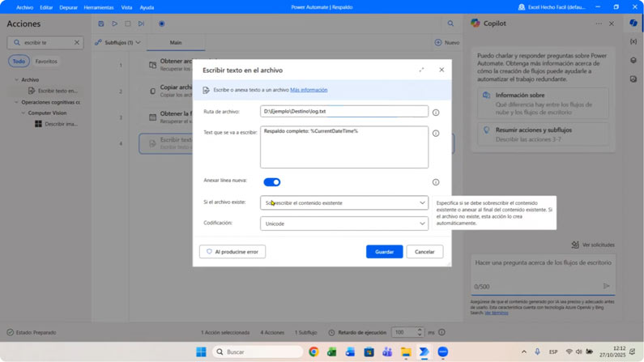
Task: Open the Editar menu
Action: (x=46, y=7)
